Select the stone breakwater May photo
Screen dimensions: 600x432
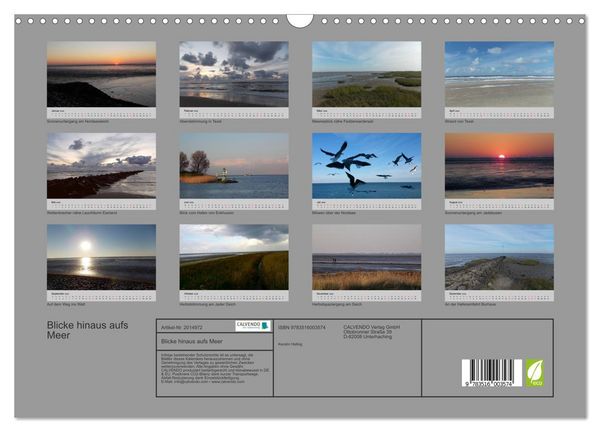point(101,165)
